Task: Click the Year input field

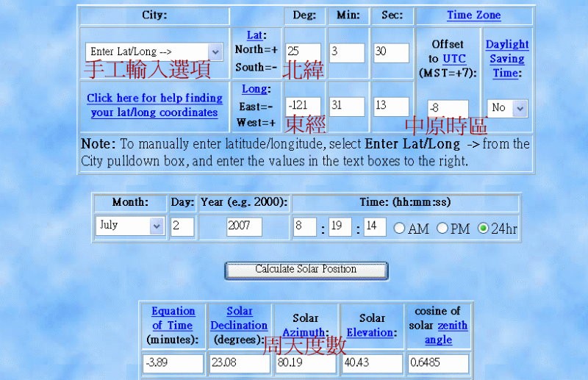Action: (244, 226)
